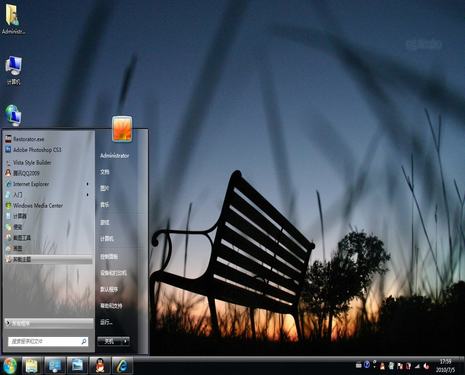Click the Start menu search box
This screenshot has width=465, height=375.
[48, 341]
